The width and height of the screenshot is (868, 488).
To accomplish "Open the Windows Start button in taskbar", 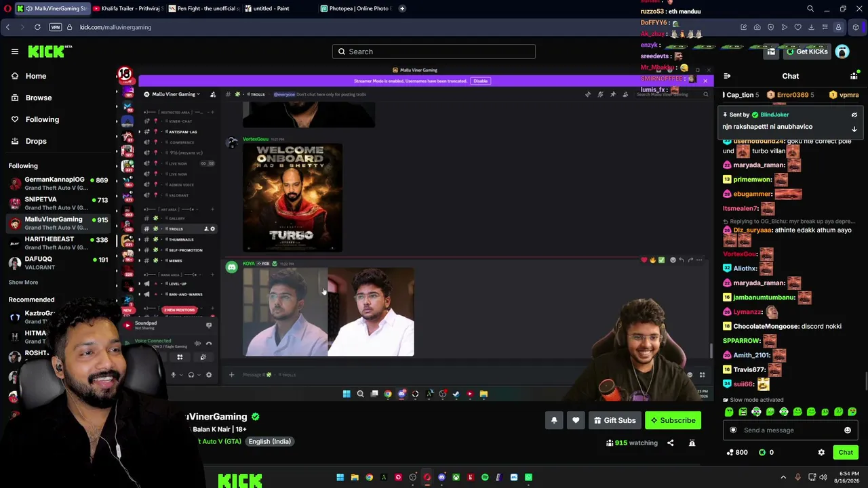I will coord(340,477).
